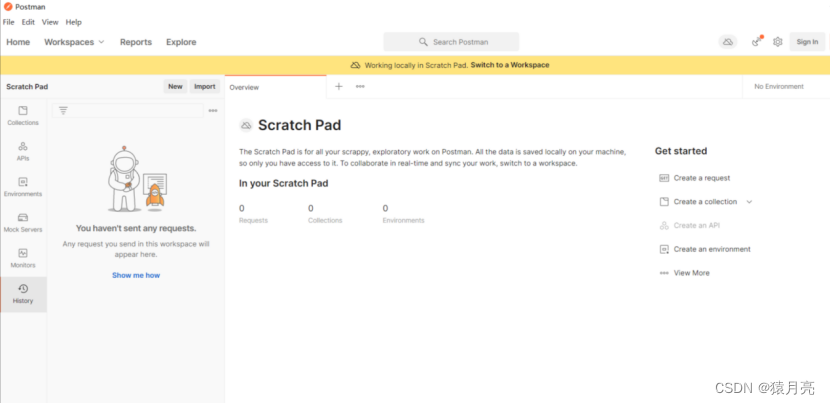This screenshot has width=830, height=404.
Task: Click the history filter icon
Action: (63, 111)
